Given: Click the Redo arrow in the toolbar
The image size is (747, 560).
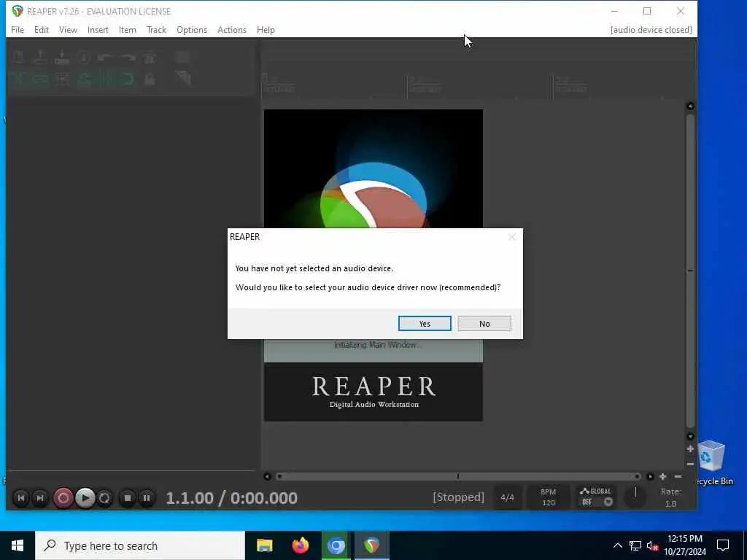Looking at the screenshot, I should coord(128,57).
